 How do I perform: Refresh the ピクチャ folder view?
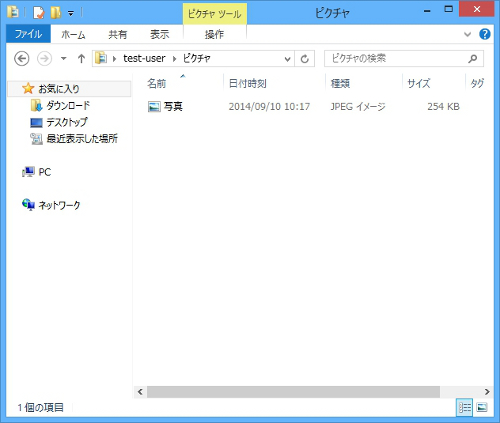click(x=305, y=59)
